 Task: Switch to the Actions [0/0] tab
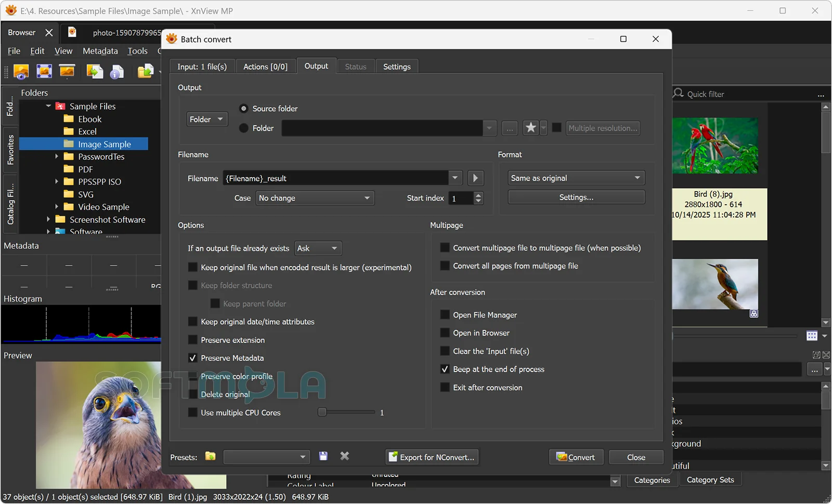(265, 67)
